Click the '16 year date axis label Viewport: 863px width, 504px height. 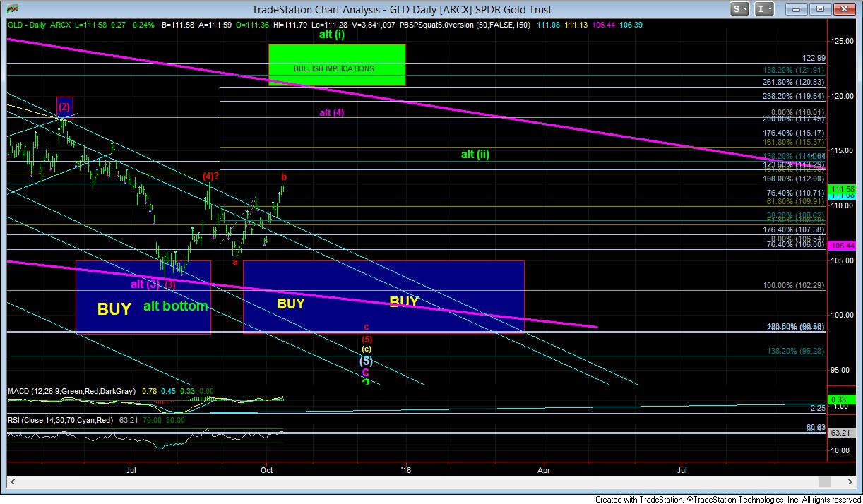pos(406,469)
